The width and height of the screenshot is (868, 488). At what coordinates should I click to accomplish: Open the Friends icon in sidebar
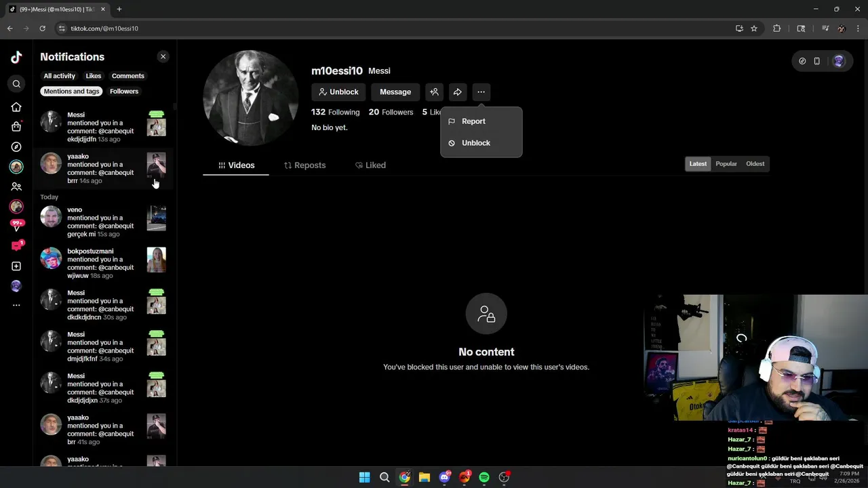point(16,186)
